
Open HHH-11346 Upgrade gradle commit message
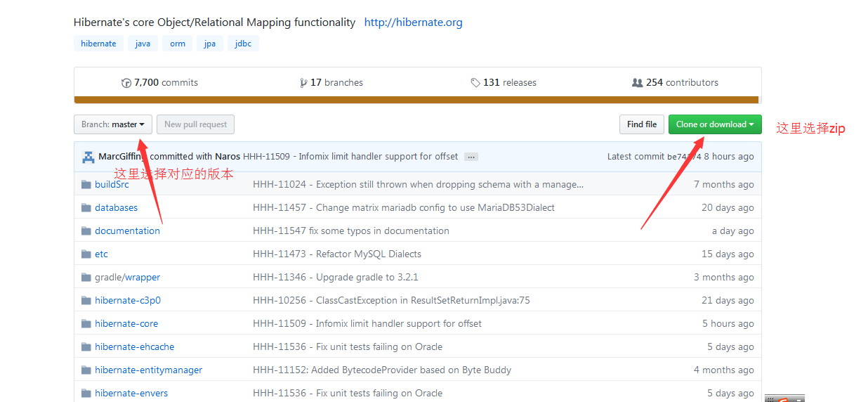(x=336, y=278)
